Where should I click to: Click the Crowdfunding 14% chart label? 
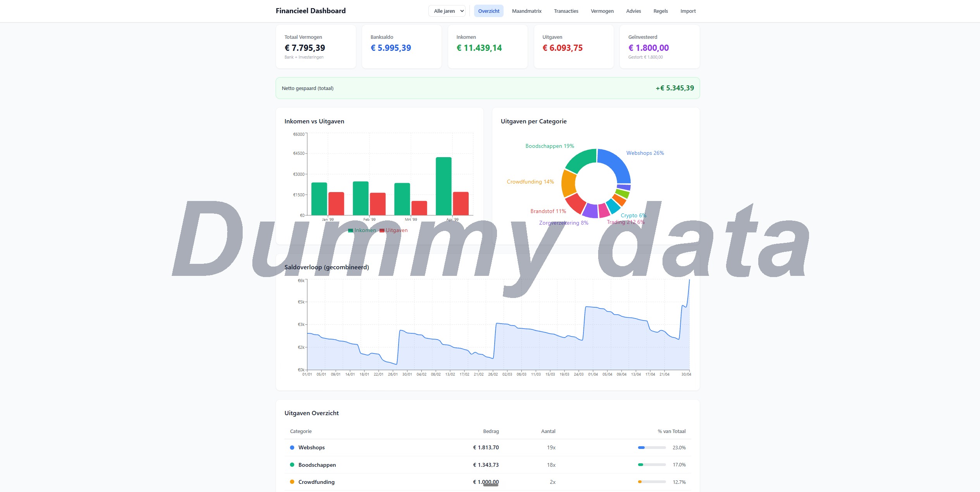click(x=530, y=182)
